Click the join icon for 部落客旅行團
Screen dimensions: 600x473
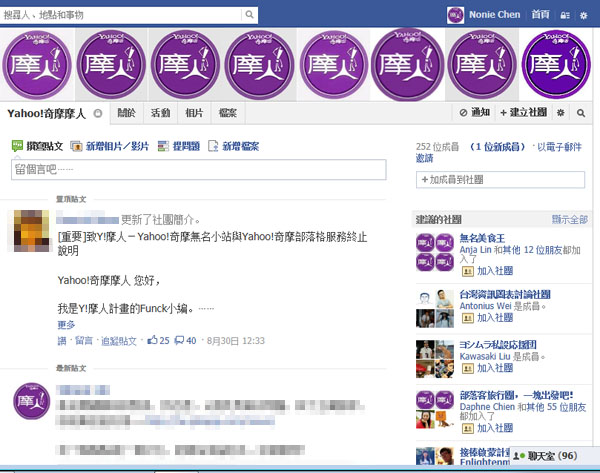click(x=468, y=428)
